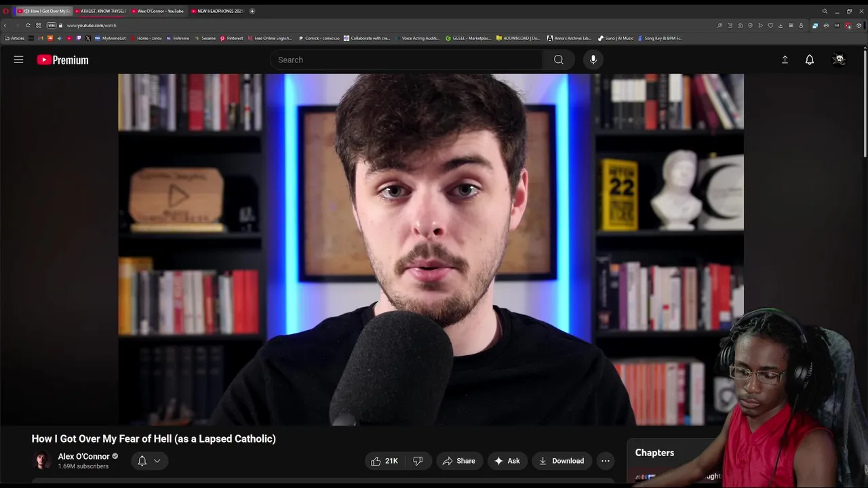The height and width of the screenshot is (488, 868).
Task: Click the YouTube search input field
Action: [x=406, y=60]
